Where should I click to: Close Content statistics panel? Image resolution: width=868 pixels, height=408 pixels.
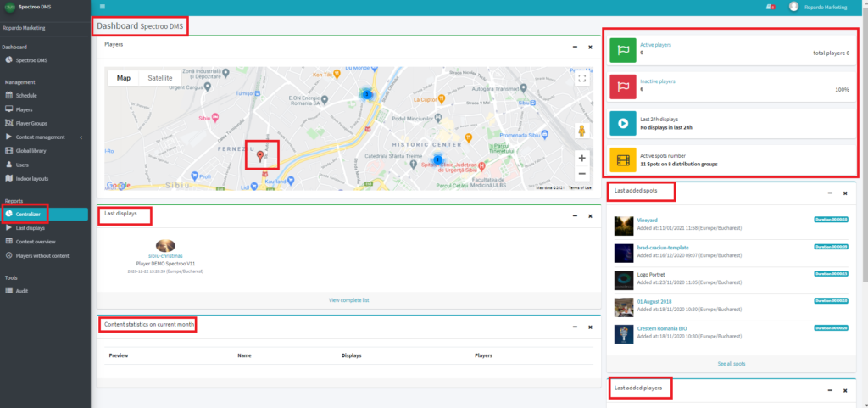point(590,327)
